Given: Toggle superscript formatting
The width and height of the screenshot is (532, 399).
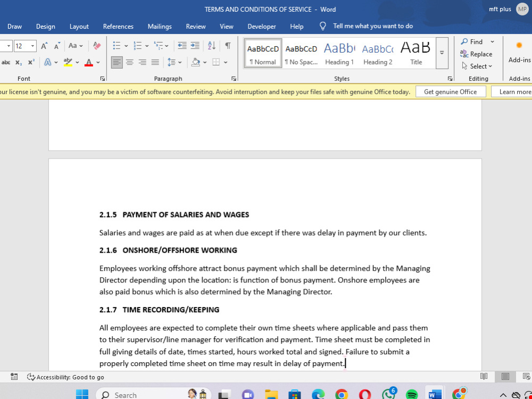Looking at the screenshot, I should [x=31, y=62].
